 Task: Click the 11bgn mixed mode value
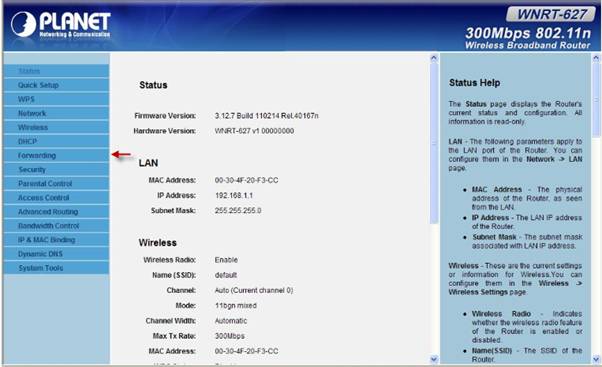(236, 306)
